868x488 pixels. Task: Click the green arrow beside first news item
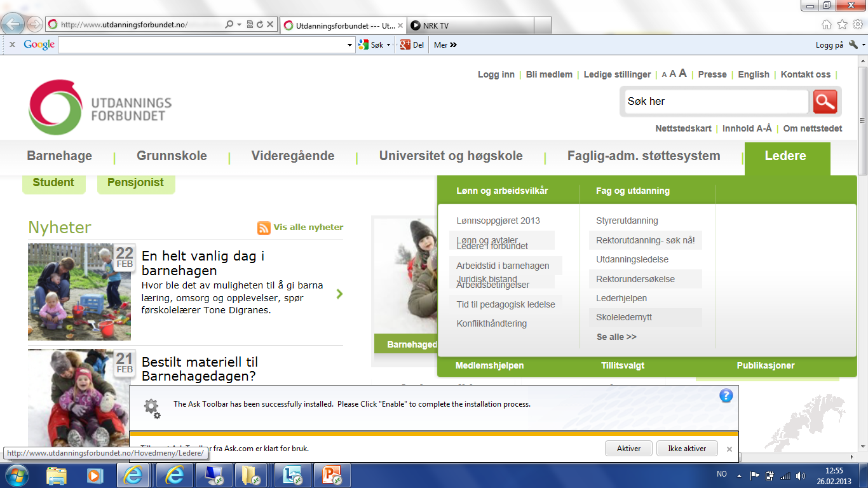click(x=339, y=294)
